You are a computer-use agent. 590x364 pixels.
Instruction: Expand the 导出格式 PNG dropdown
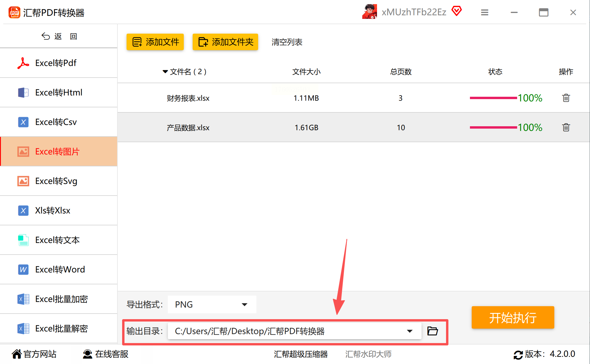(244, 304)
